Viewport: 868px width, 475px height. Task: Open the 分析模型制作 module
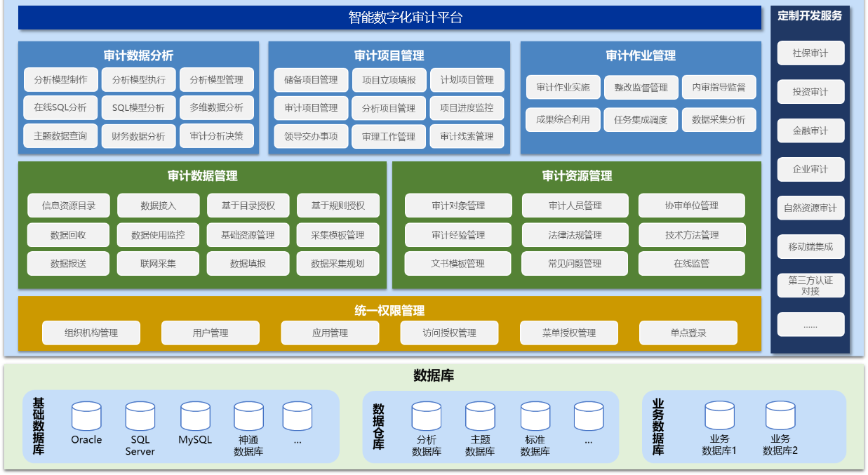tap(60, 80)
